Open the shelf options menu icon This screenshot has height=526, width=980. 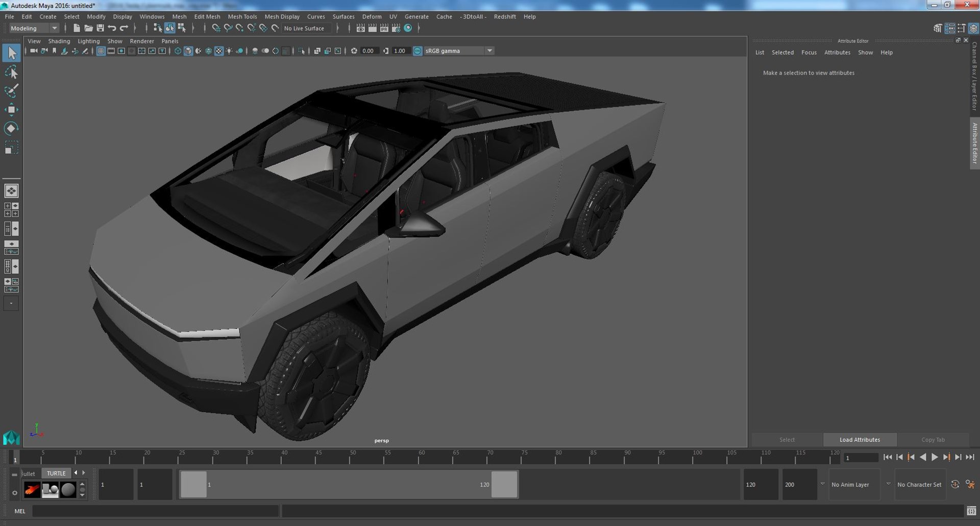(14, 493)
